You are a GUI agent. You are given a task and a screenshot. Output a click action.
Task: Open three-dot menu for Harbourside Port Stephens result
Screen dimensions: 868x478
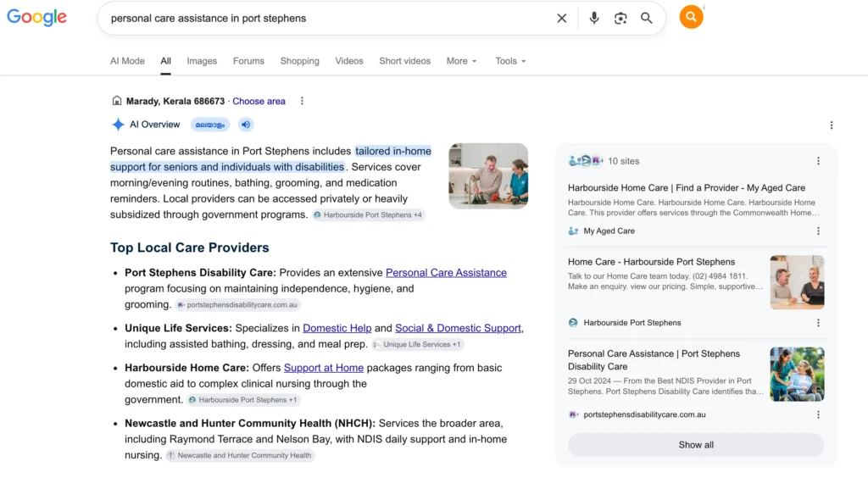[818, 323]
